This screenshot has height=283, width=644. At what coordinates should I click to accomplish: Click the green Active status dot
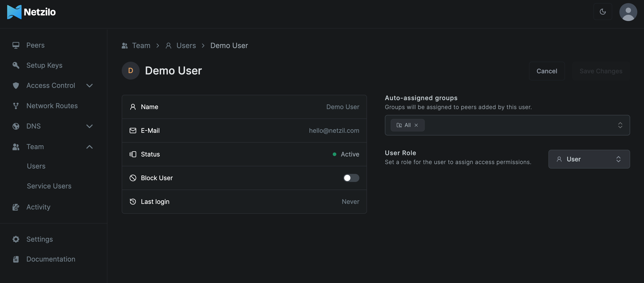(x=334, y=154)
